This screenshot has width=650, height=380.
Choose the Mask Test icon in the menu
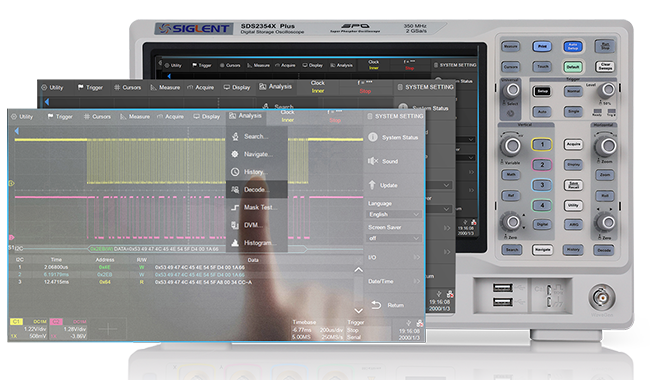(x=235, y=207)
